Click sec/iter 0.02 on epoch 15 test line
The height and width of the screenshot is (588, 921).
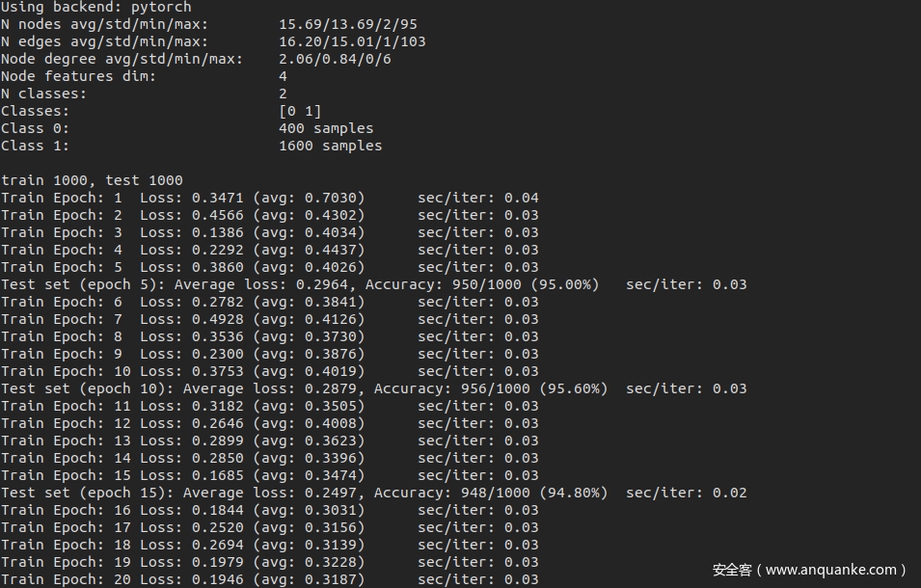730,493
